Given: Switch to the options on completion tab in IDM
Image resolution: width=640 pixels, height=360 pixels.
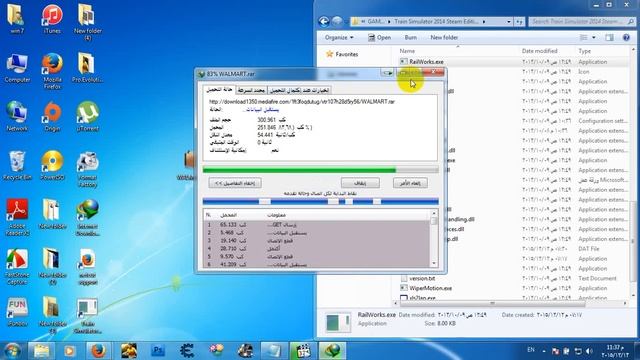Looking at the screenshot, I should coord(299,90).
